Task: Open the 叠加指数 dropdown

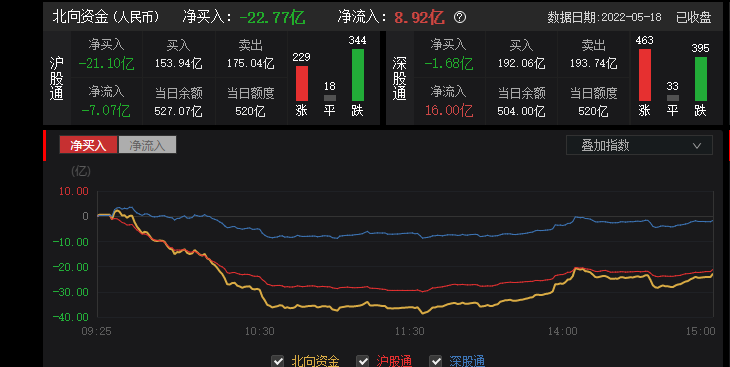Action: pyautogui.click(x=639, y=145)
